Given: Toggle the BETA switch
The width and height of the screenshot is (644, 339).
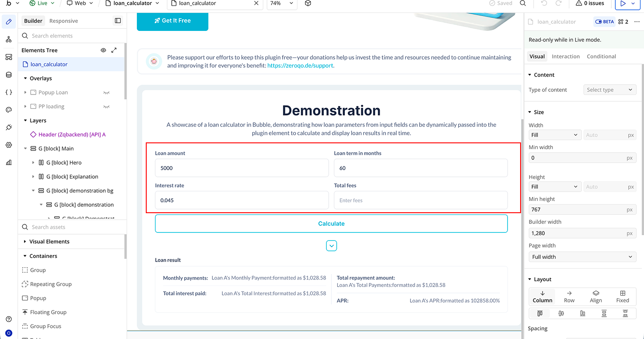Looking at the screenshot, I should click(604, 21).
